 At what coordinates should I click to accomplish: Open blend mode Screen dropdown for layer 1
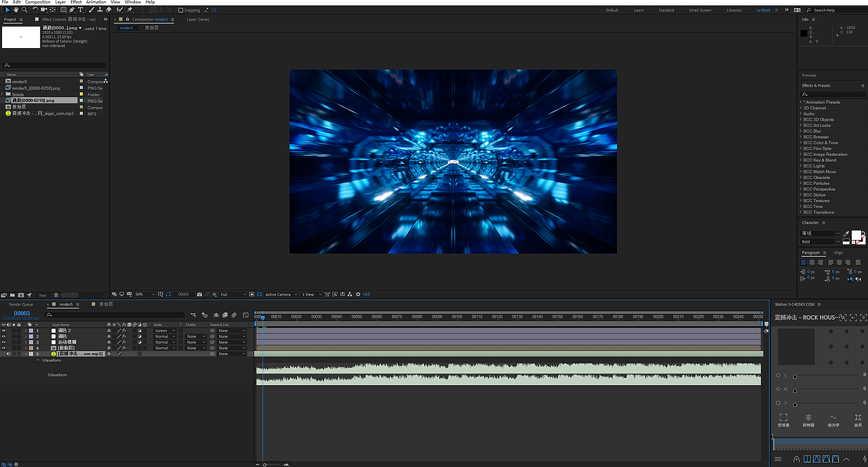[x=165, y=331]
